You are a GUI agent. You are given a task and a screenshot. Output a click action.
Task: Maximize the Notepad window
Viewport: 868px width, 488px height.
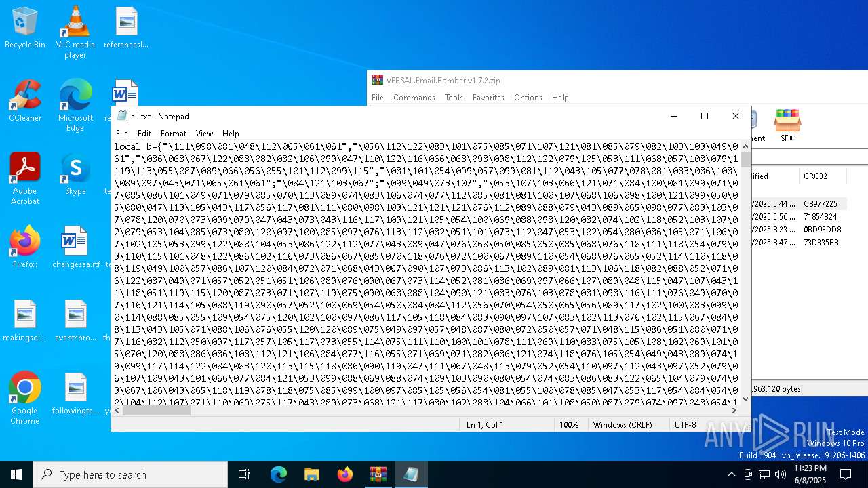[x=705, y=117]
